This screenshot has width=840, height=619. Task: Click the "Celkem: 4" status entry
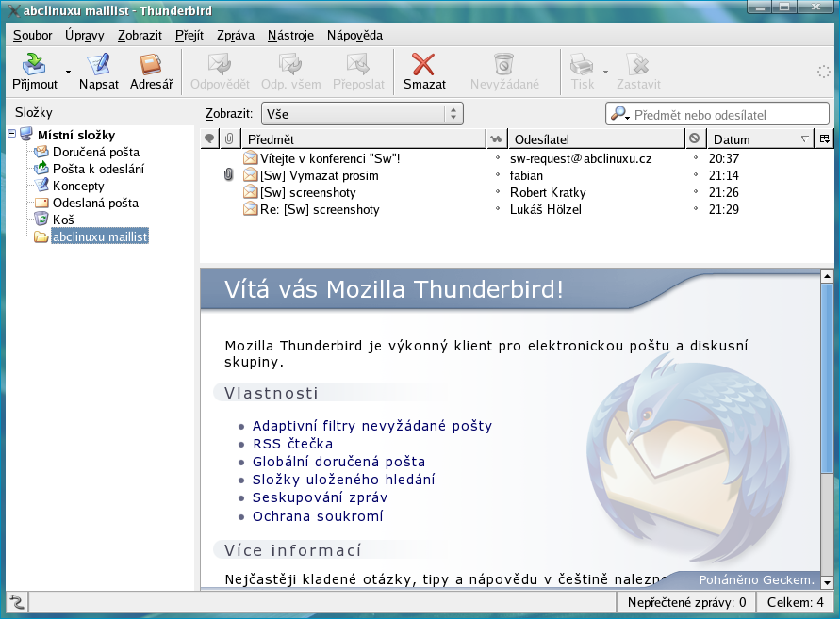click(x=795, y=602)
